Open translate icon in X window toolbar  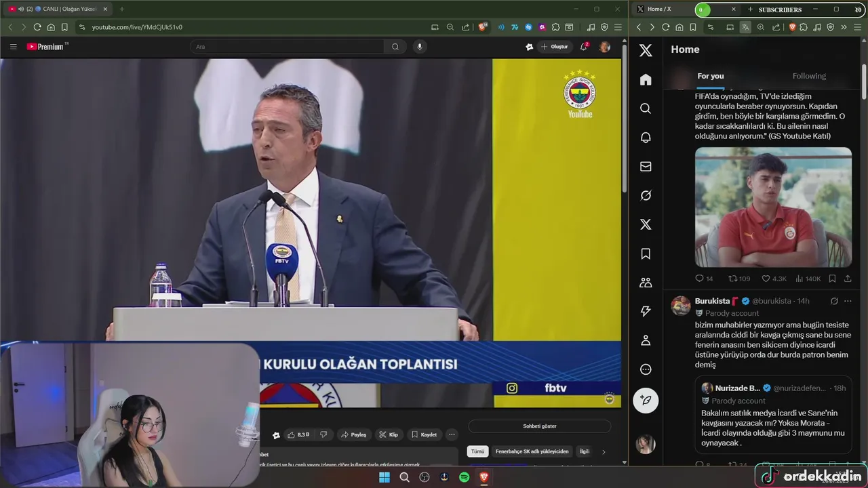pos(745,27)
